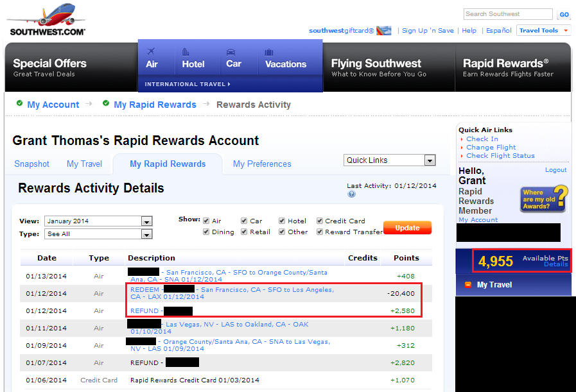Viewport: 576px width, 392px height.
Task: Open the Special Offers menu
Action: [x=49, y=67]
